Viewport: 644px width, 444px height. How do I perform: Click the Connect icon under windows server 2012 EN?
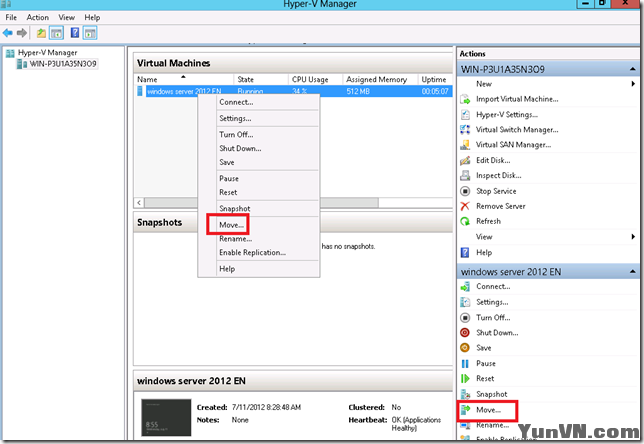pos(465,287)
